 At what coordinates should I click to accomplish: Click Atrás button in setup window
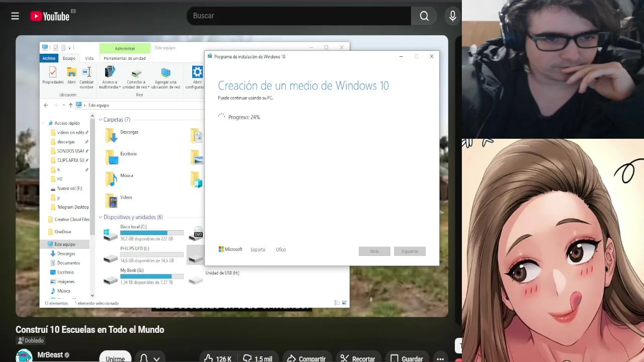[374, 251]
